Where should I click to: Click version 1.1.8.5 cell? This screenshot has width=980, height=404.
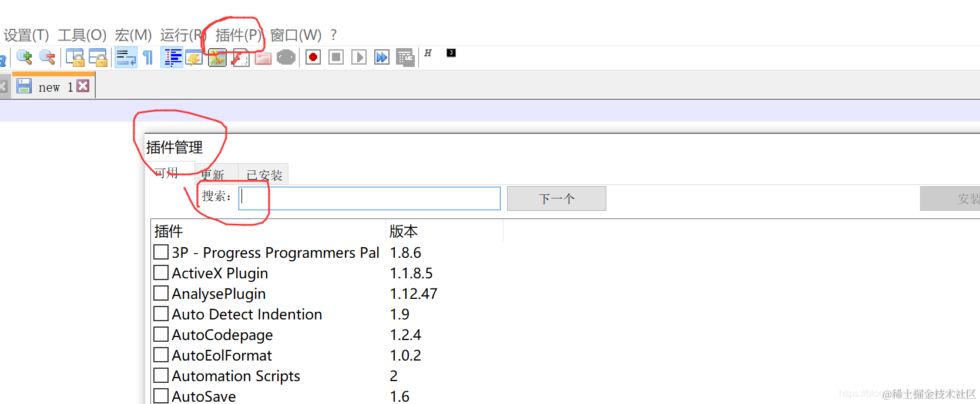point(411,274)
